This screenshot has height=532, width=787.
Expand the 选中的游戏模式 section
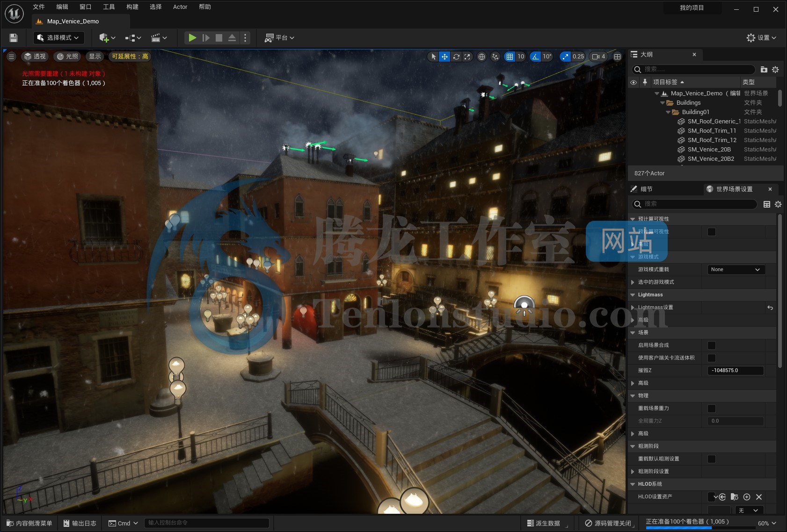[x=633, y=282]
